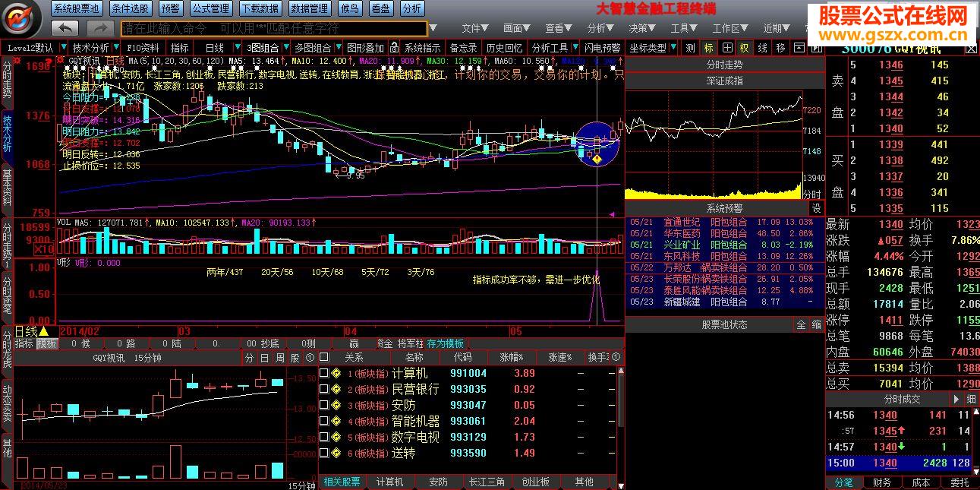
Task: Open the command input dropdown arrow
Action: click(x=433, y=29)
